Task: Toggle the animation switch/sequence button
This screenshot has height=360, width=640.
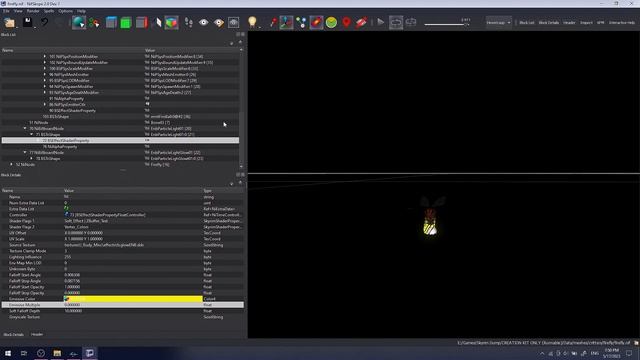Action: (411, 22)
